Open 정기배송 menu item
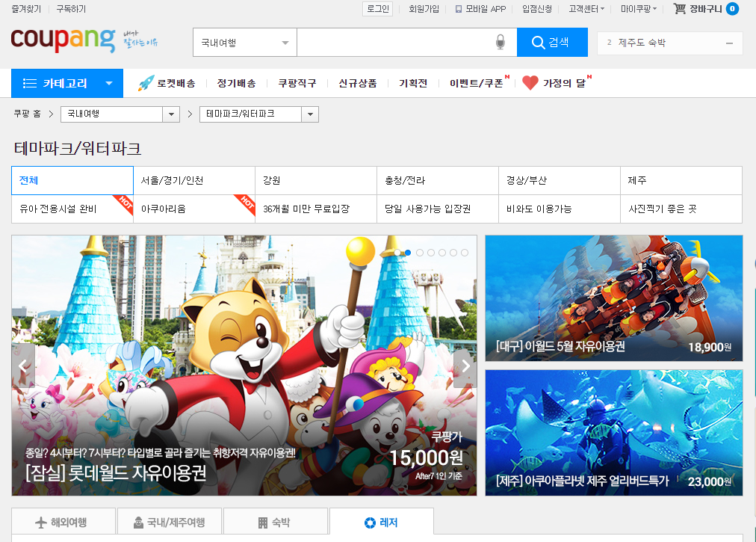Screen dimensions: 756x542 pyautogui.click(x=236, y=83)
